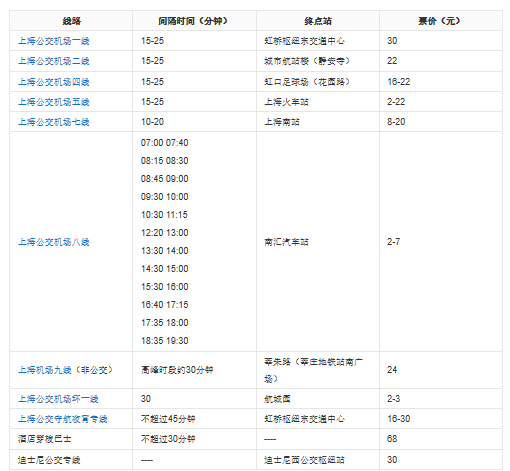Image resolution: width=510 pixels, height=471 pixels.
Task: Open the 上海公交机场环一线 link
Action: [x=58, y=399]
